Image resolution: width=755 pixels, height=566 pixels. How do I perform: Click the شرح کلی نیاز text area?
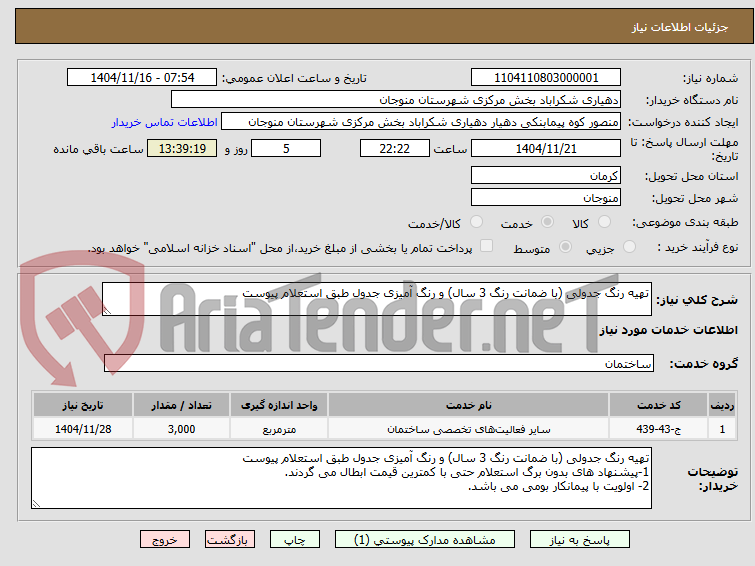tap(377, 299)
